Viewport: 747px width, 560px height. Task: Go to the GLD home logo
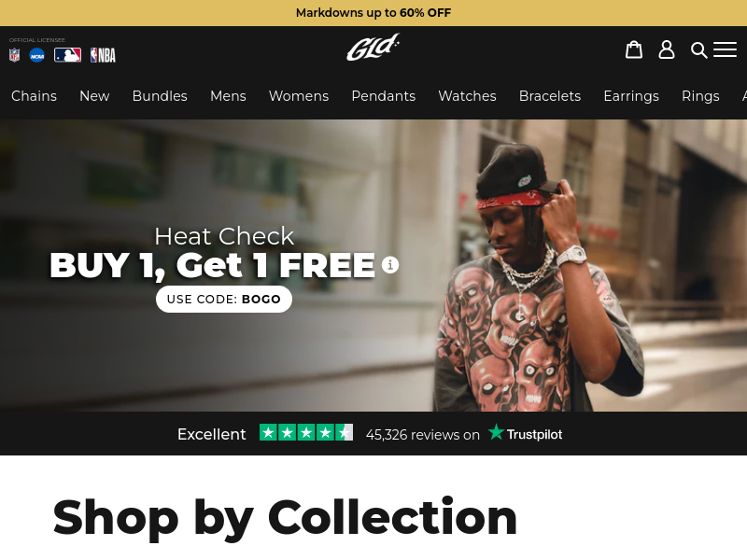[373, 48]
